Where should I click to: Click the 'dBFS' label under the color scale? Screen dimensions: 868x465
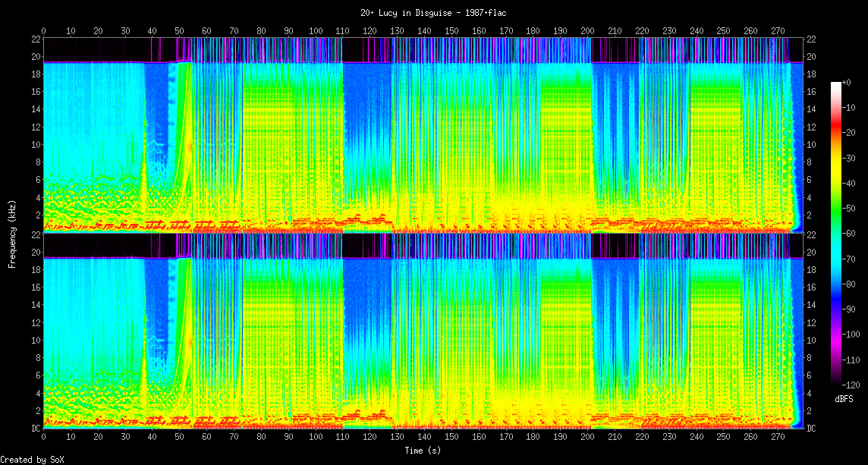pyautogui.click(x=844, y=398)
